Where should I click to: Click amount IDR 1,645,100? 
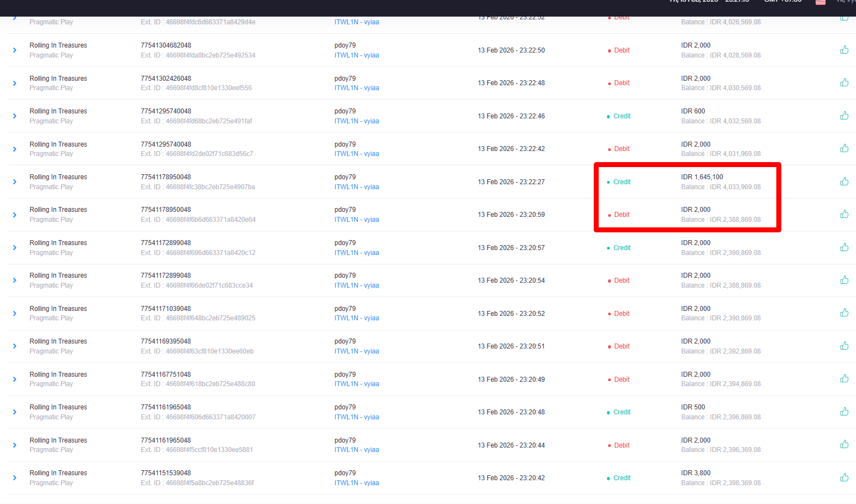click(x=702, y=177)
